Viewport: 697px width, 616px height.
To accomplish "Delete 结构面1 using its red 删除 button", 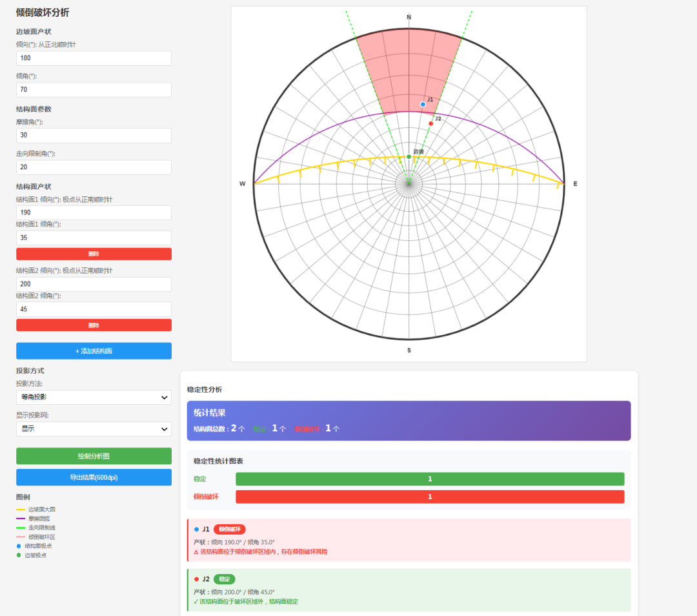I will [x=94, y=254].
